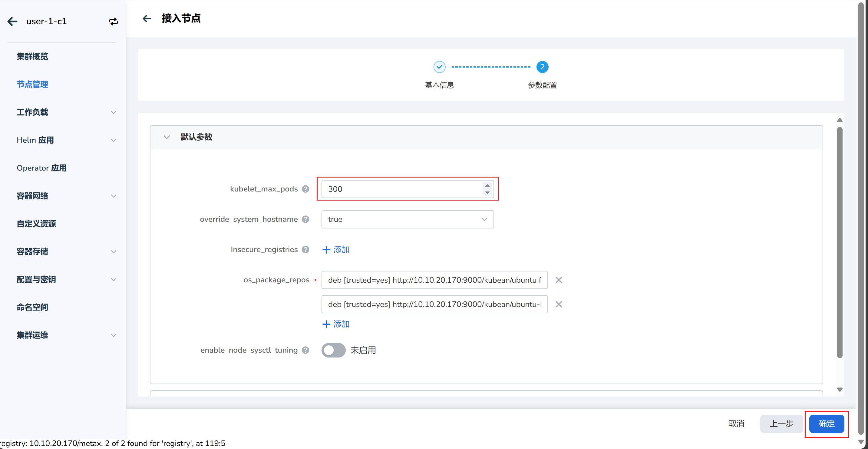Click the help icon next to override_system_hostname
868x449 pixels.
[305, 219]
